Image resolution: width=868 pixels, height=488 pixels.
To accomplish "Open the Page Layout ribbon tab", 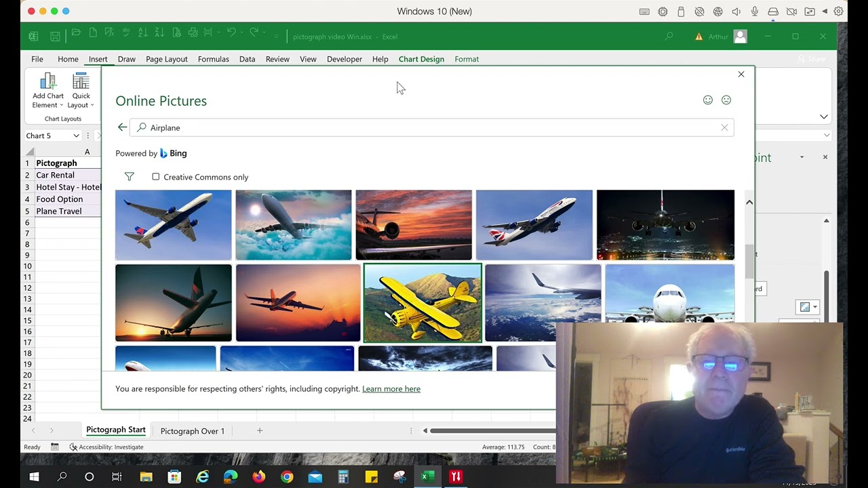I will [167, 59].
